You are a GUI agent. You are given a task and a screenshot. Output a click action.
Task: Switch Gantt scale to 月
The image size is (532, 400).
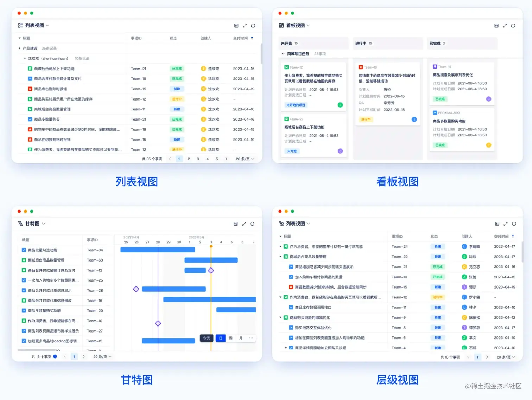coord(241,338)
